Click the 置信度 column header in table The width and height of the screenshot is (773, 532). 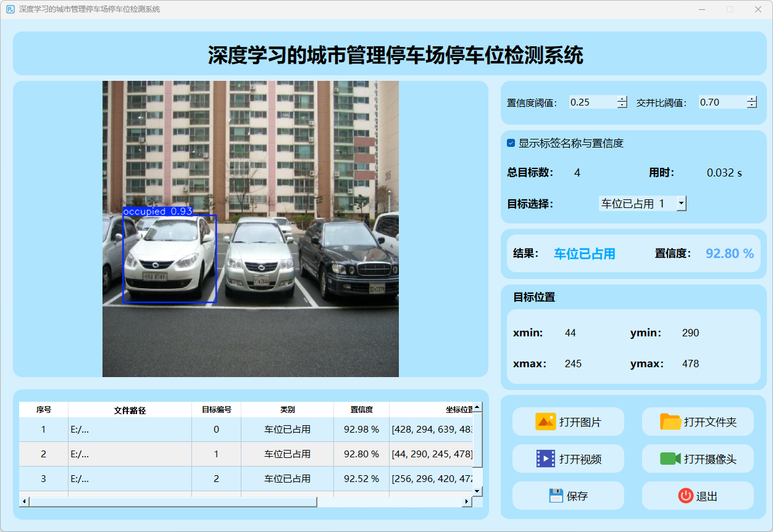coord(361,410)
